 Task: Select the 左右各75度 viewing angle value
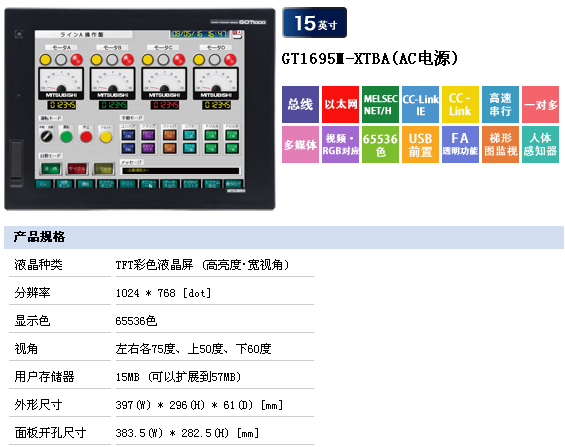tap(193, 349)
